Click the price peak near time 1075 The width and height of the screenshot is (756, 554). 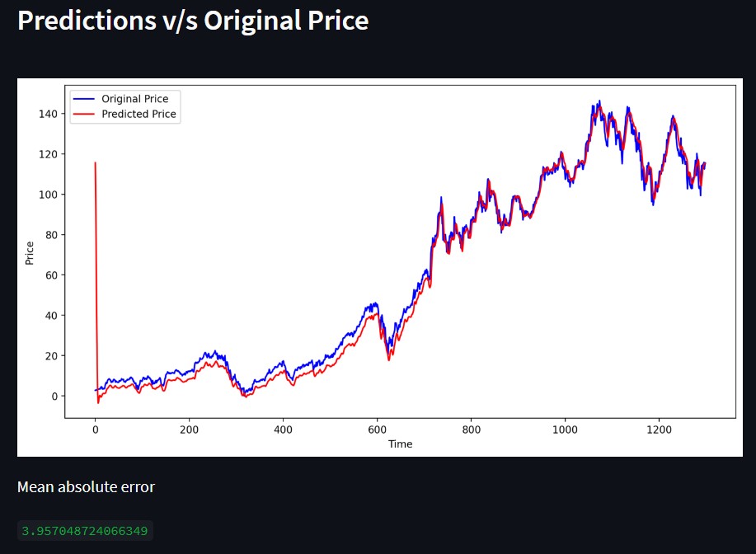pyautogui.click(x=599, y=103)
